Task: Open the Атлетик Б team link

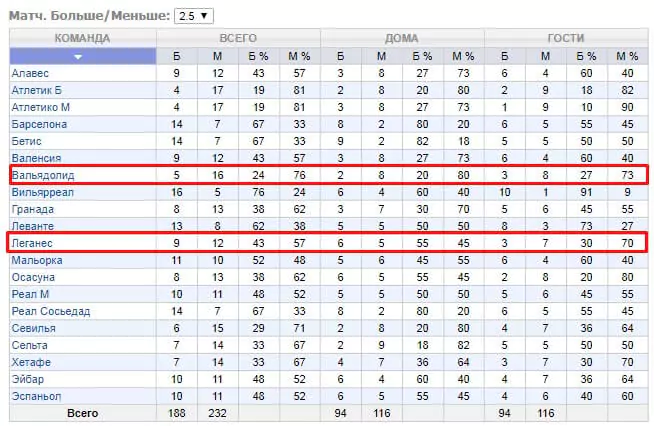Action: point(36,91)
